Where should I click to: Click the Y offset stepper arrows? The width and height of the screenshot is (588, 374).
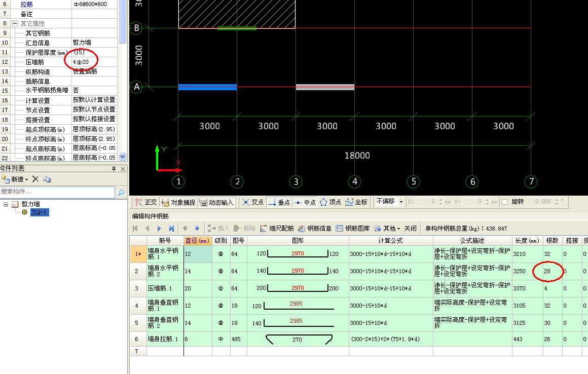488,202
